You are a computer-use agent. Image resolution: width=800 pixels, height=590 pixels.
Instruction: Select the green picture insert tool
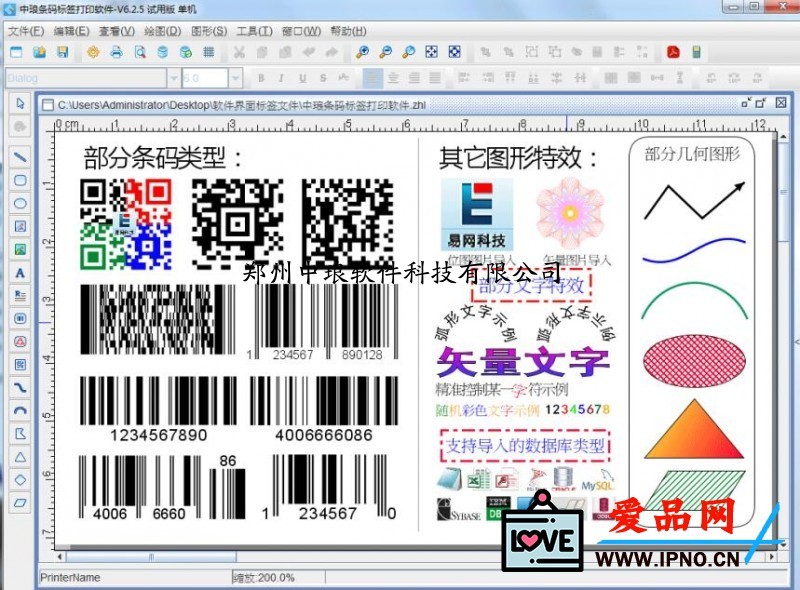pyautogui.click(x=20, y=249)
